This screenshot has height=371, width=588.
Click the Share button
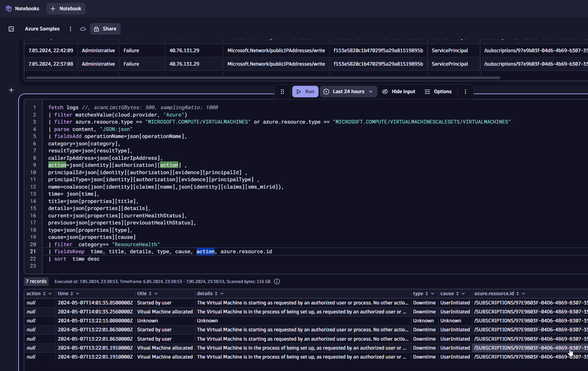tap(105, 29)
